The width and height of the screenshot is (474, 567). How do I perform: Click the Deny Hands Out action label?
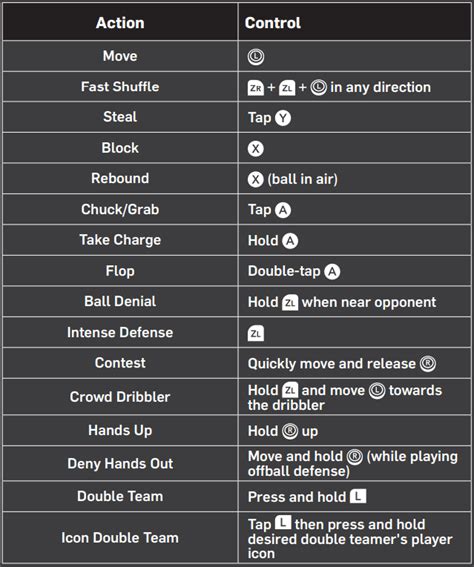[120, 464]
